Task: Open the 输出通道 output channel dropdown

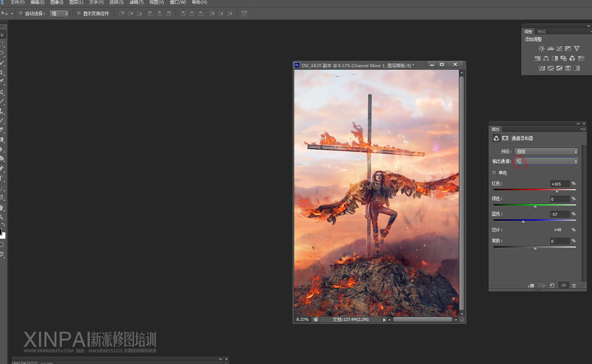Action: (546, 161)
